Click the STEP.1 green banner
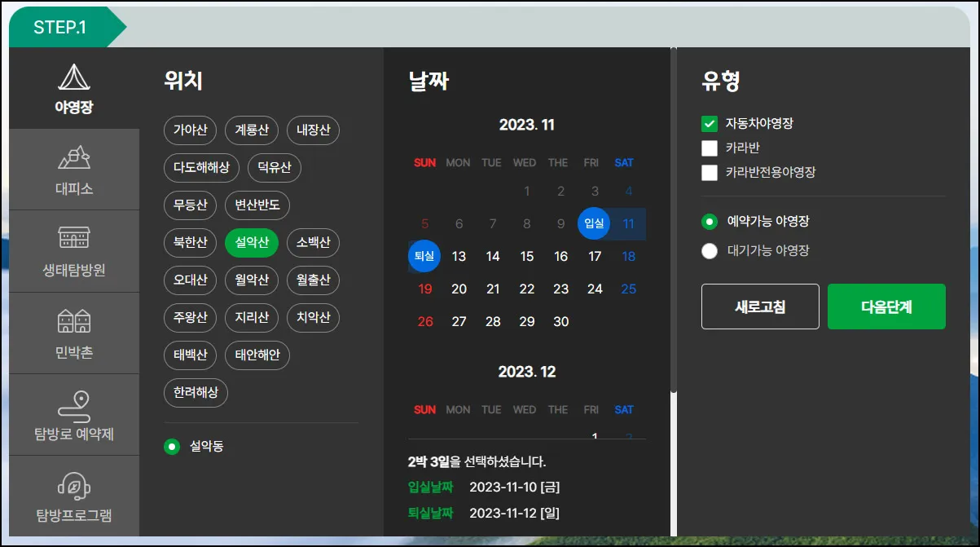Screen dimensions: 980x547 [61, 25]
